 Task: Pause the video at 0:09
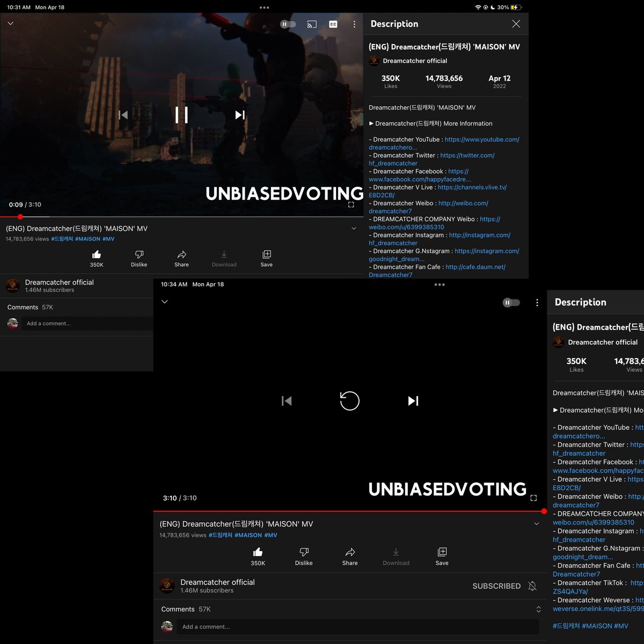[x=181, y=115]
